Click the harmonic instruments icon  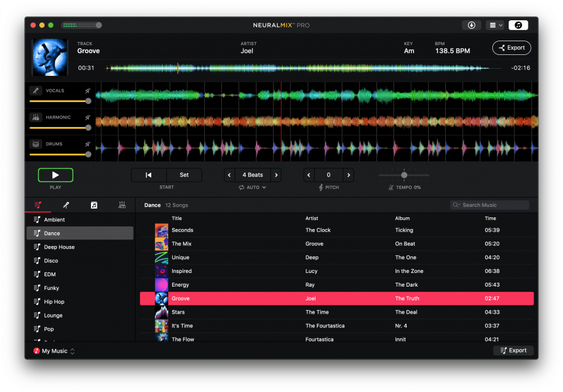[35, 117]
